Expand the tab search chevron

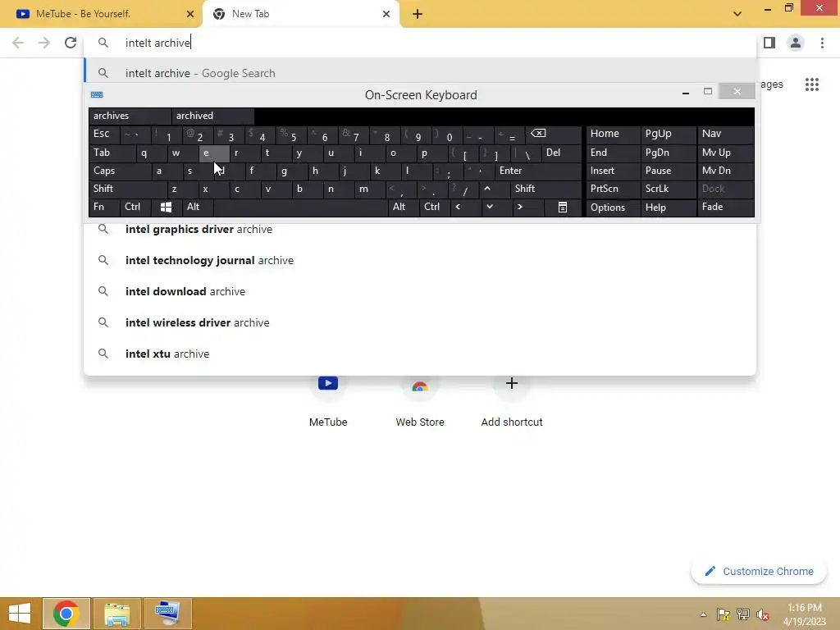(x=737, y=14)
